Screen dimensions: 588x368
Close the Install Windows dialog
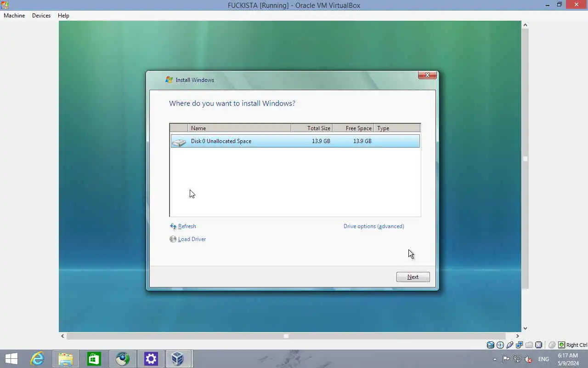click(x=427, y=75)
